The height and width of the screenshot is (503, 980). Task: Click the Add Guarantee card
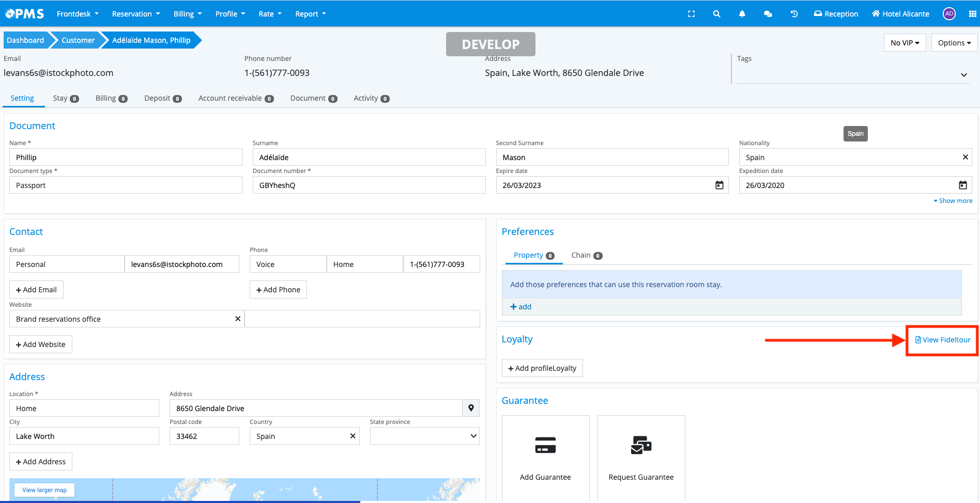coord(545,457)
